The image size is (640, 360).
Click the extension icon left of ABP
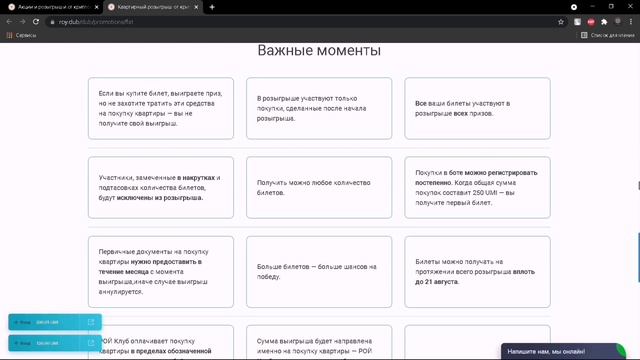577,22
